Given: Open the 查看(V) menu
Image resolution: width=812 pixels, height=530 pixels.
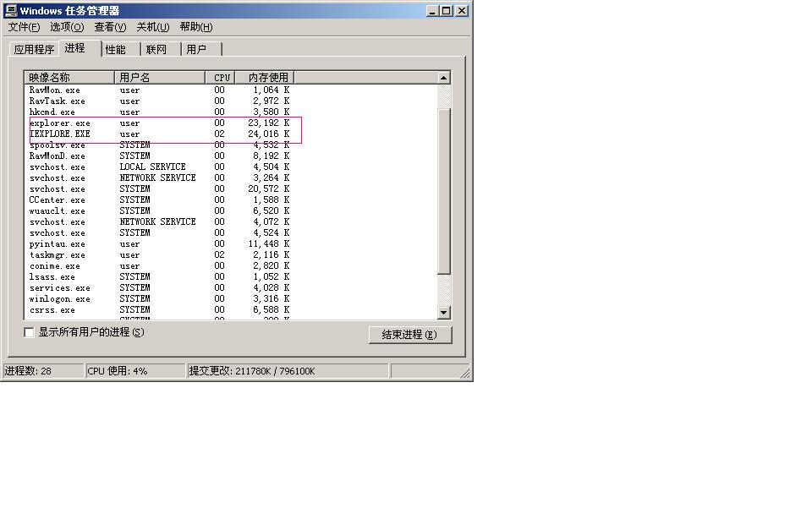Looking at the screenshot, I should point(110,27).
